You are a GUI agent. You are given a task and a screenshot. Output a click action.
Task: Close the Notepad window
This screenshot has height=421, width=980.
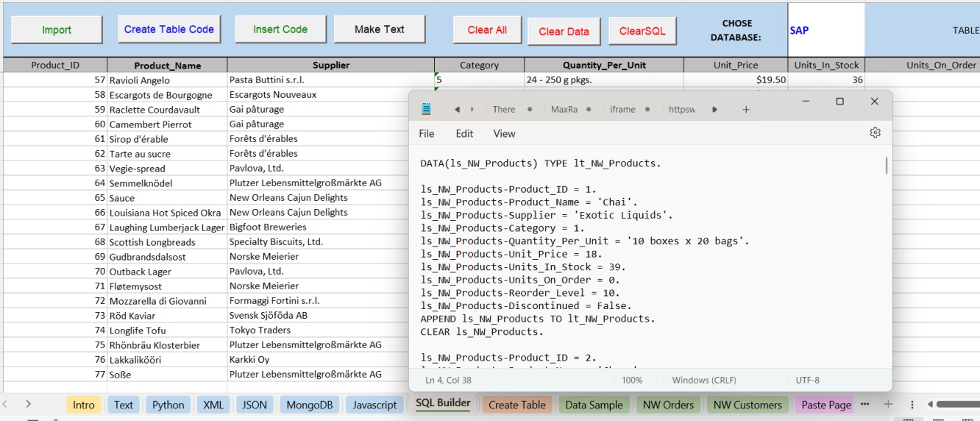point(874,102)
